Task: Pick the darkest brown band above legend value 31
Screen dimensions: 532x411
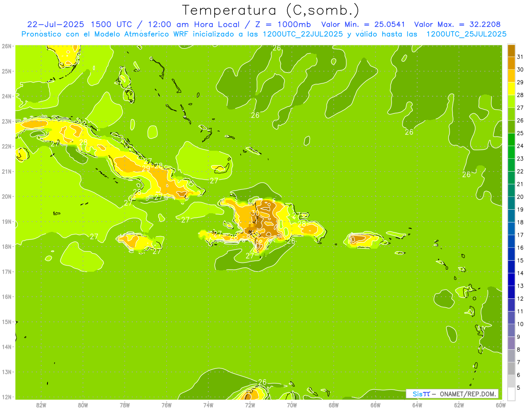Action: coord(511,51)
